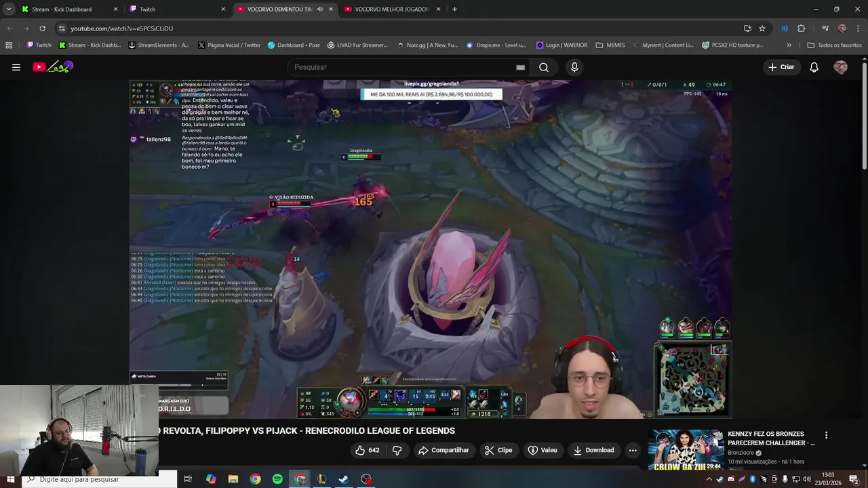Screen dimensions: 868x488
Task: Show hidden bookmarks with double chevron
Action: [789, 45]
